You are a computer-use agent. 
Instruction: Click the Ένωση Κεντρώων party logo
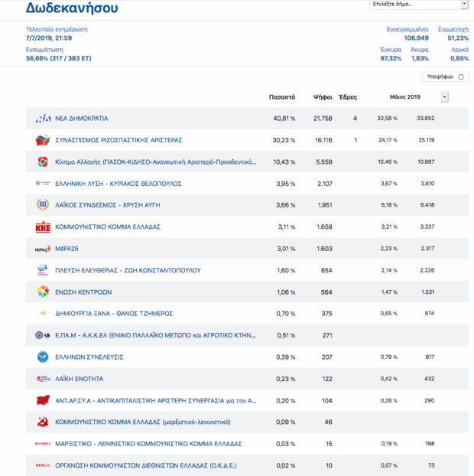[43, 292]
